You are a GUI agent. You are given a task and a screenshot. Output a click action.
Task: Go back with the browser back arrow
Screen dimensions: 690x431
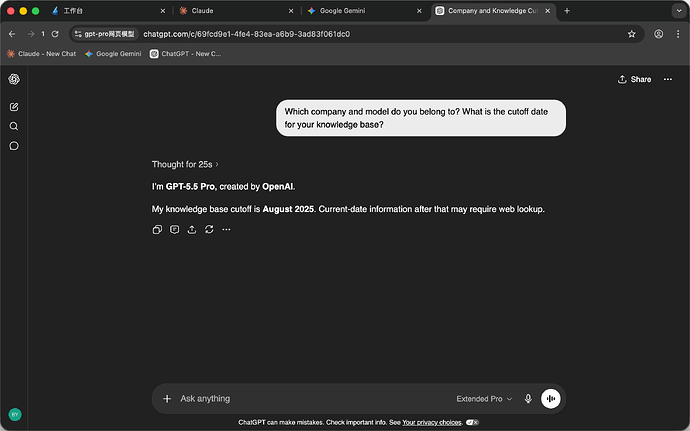12,34
